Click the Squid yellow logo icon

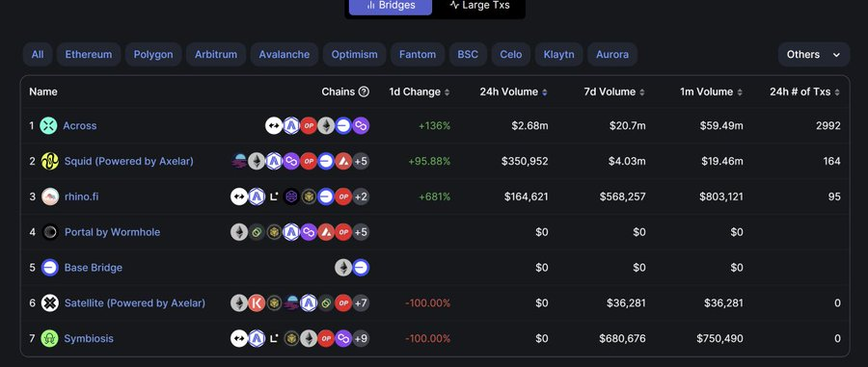click(50, 161)
